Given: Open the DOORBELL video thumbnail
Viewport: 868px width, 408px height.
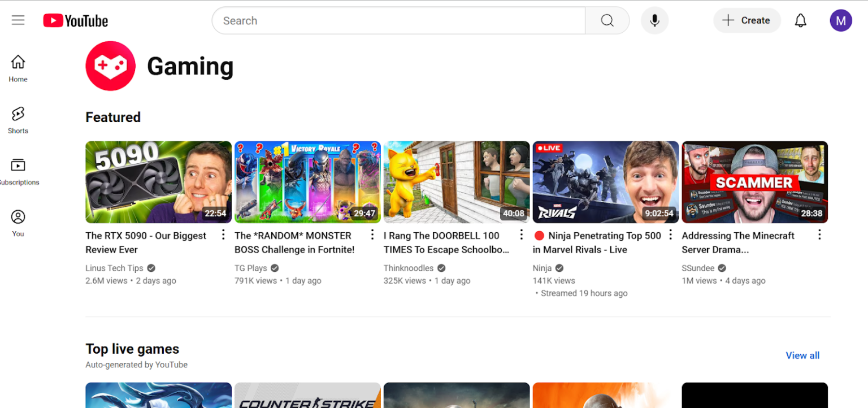Looking at the screenshot, I should click(456, 182).
